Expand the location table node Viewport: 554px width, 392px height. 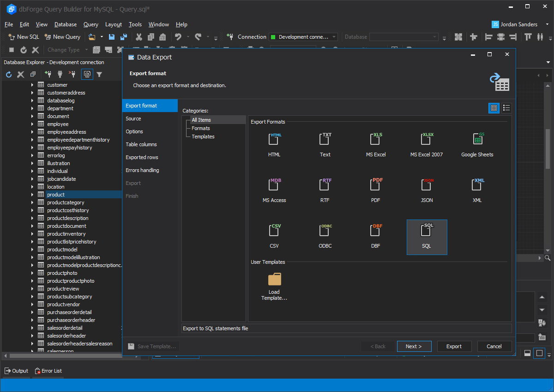(x=32, y=187)
